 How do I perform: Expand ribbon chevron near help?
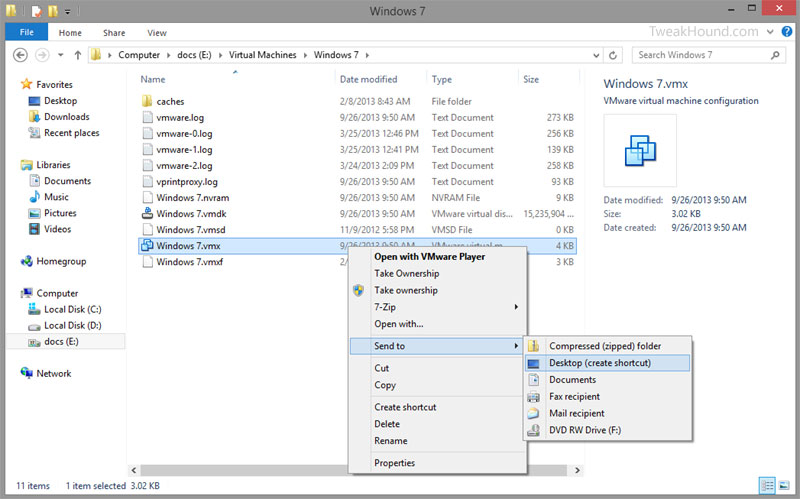coord(770,32)
